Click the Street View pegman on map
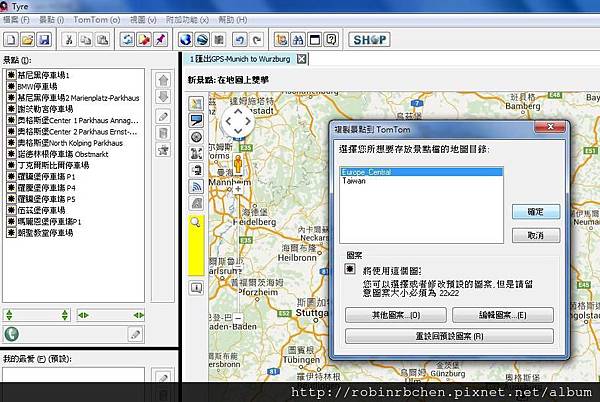 (x=238, y=164)
